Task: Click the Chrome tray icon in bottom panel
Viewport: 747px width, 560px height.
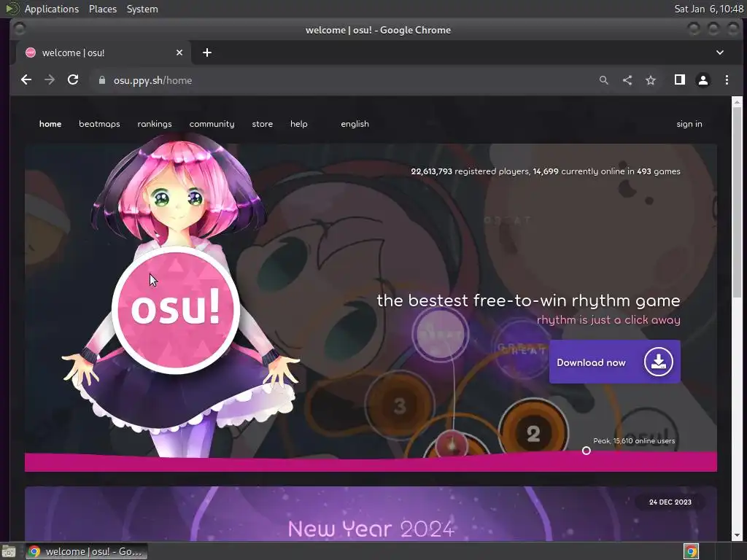Action: pyautogui.click(x=691, y=551)
